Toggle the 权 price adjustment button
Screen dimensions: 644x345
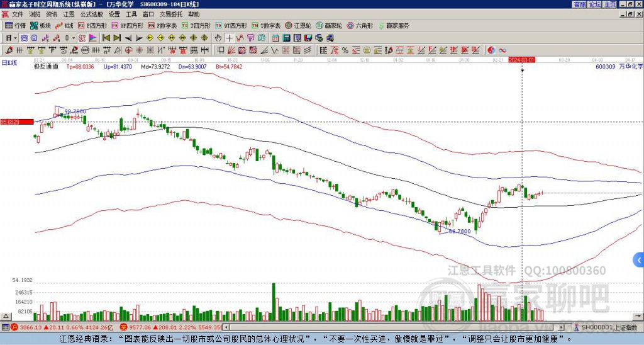coord(82,38)
